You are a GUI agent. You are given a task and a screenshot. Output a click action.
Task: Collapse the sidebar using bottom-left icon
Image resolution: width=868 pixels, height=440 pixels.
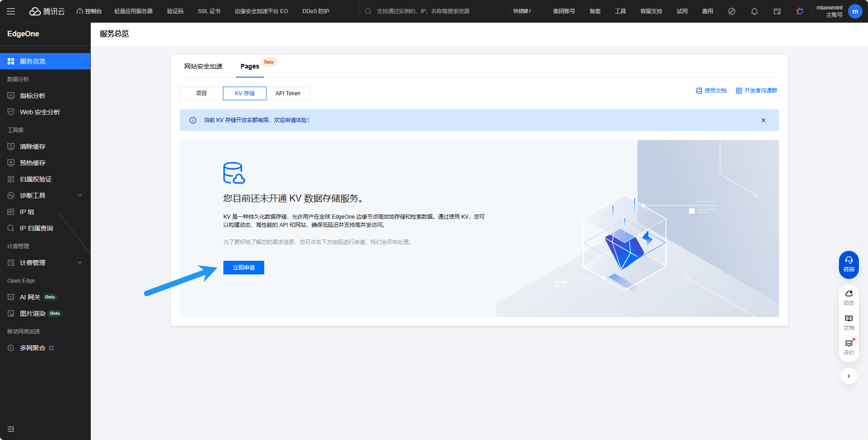pyautogui.click(x=11, y=429)
